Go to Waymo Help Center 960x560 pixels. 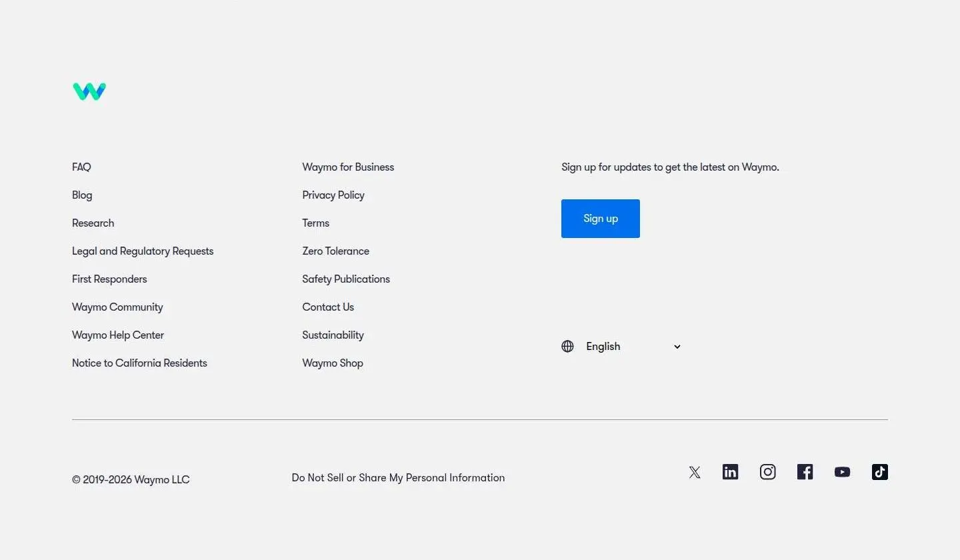pos(118,335)
